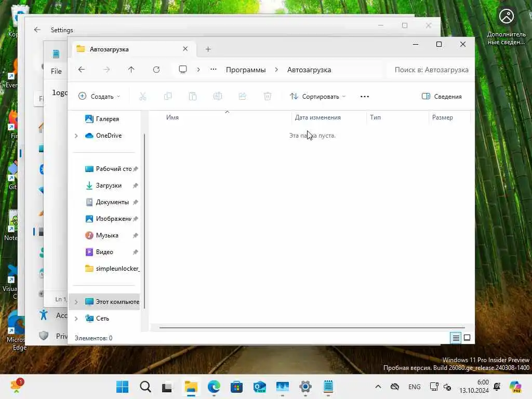Go back in File Explorer navigation
The height and width of the screenshot is (399, 532).
pyautogui.click(x=82, y=70)
